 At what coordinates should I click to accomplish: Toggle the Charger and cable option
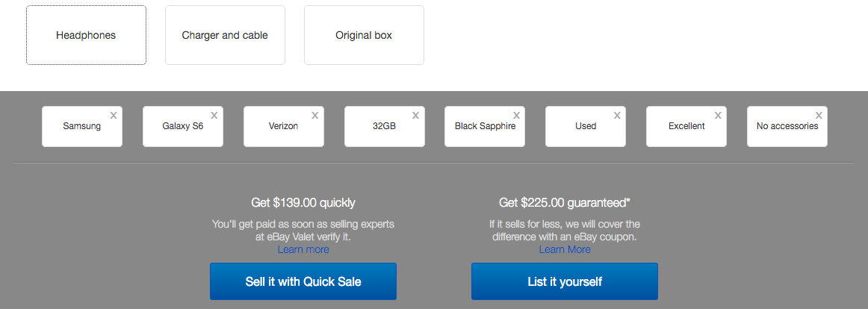[225, 35]
